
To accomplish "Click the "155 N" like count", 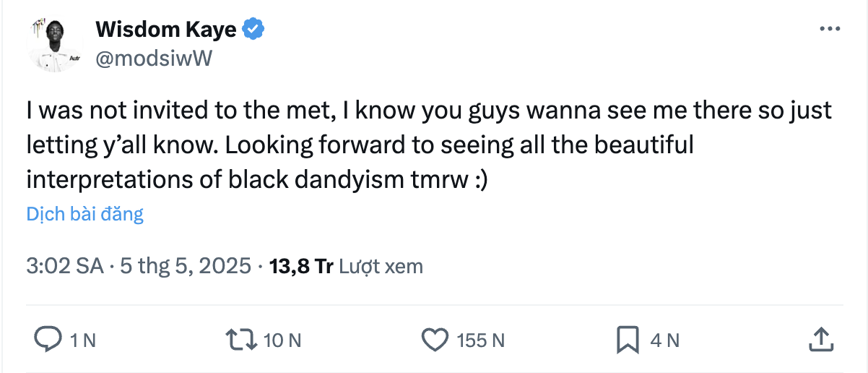I will pyautogui.click(x=480, y=340).
